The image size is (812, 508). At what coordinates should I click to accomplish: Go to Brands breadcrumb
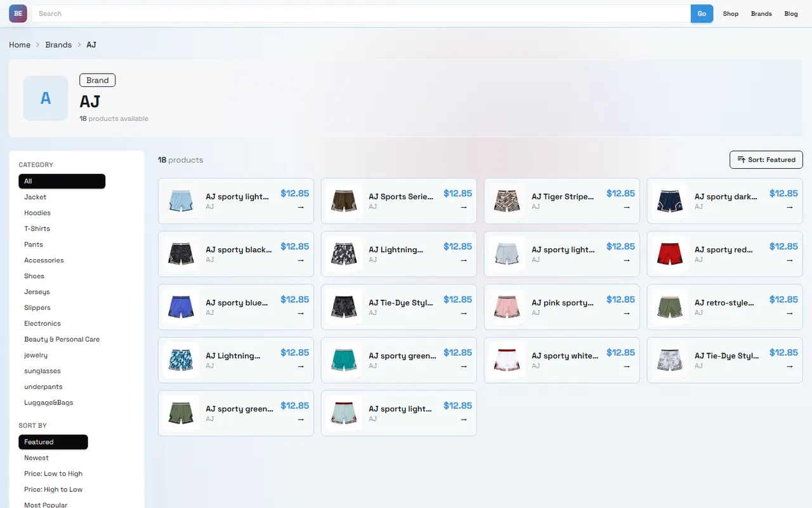[58, 44]
